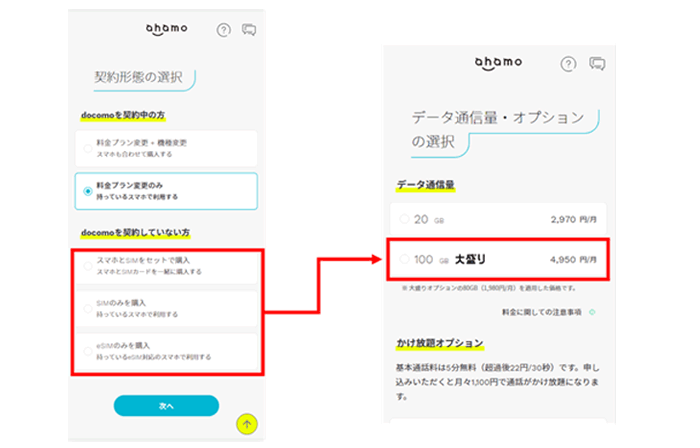Click the ahamo logo on the left screen
The height and width of the screenshot is (448, 700).
[x=167, y=29]
